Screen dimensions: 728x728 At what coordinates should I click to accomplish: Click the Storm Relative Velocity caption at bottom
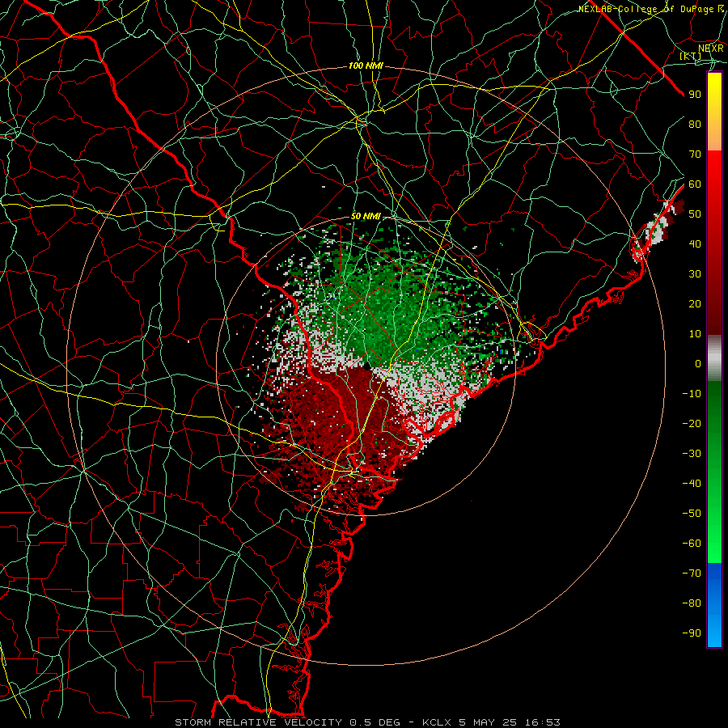coord(368,722)
